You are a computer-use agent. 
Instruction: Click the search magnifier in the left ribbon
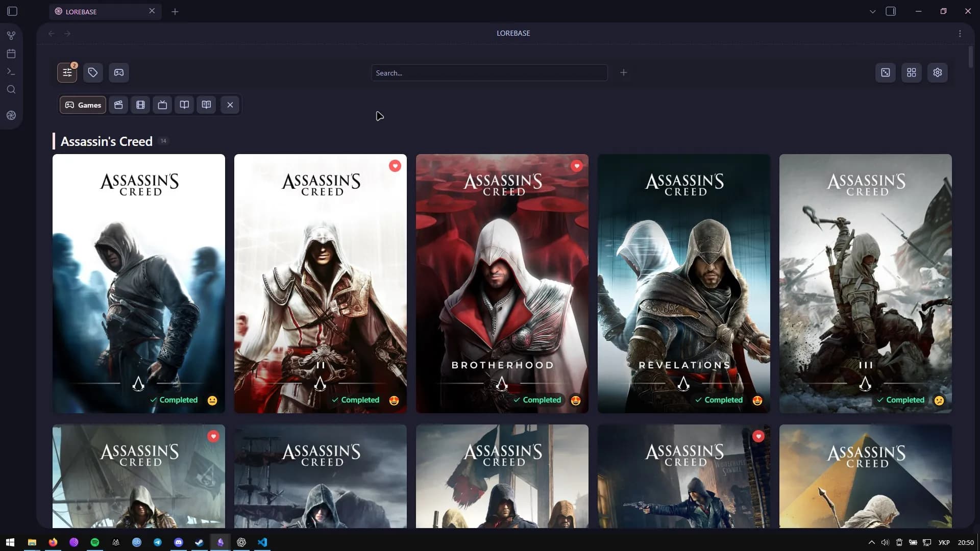pos(11,90)
